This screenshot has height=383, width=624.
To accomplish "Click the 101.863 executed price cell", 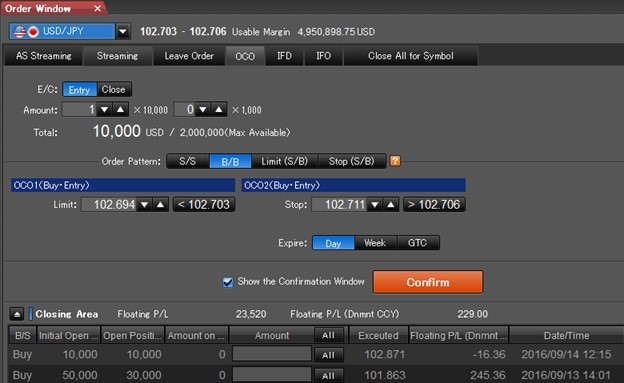I will 385,375.
